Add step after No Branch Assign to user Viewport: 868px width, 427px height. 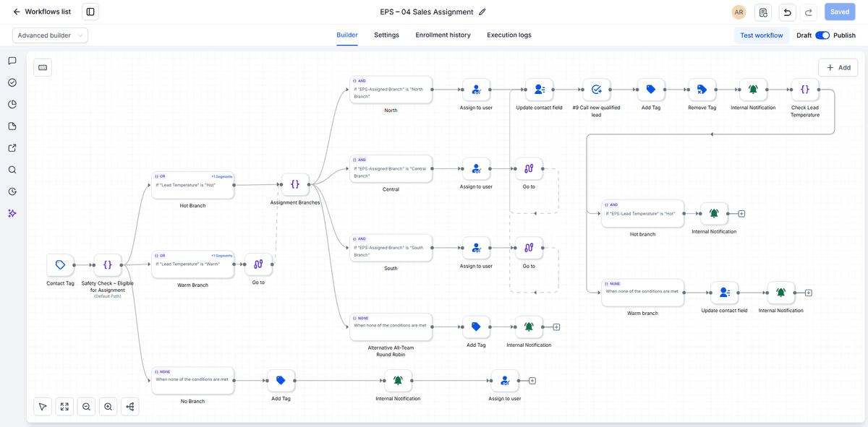532,381
